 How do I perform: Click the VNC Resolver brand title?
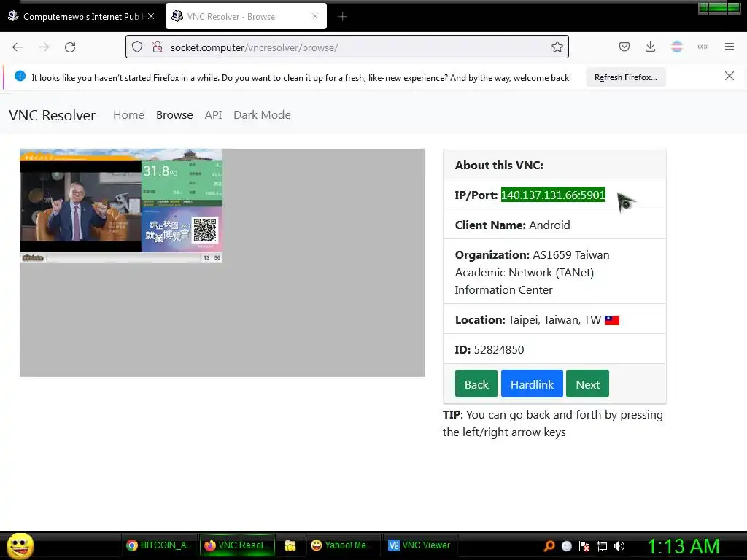(x=52, y=115)
